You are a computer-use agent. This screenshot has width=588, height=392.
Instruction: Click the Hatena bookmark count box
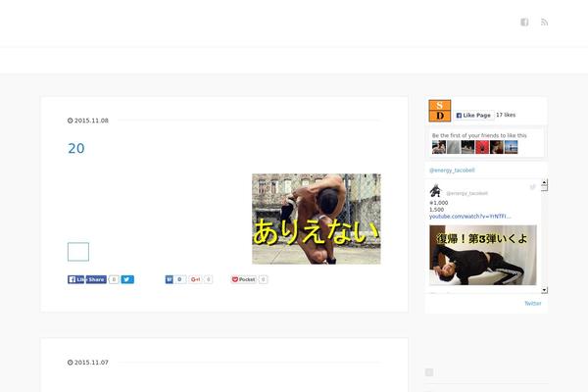tap(179, 279)
